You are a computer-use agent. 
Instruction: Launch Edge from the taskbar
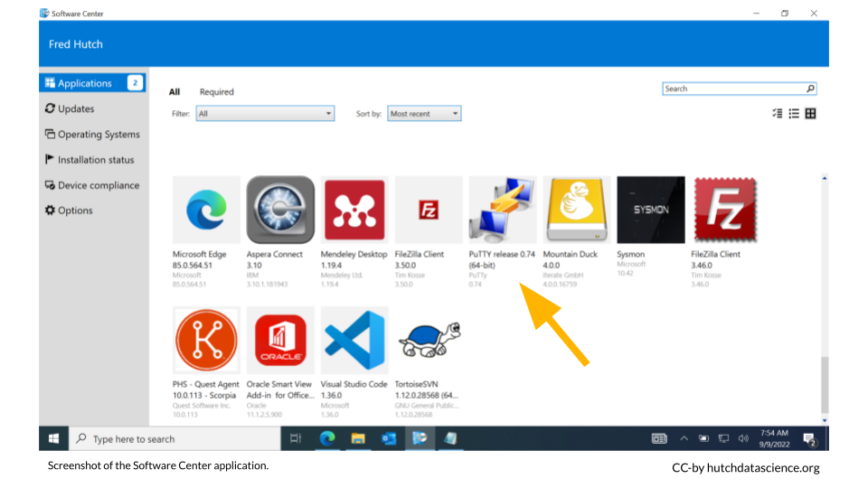(327, 439)
